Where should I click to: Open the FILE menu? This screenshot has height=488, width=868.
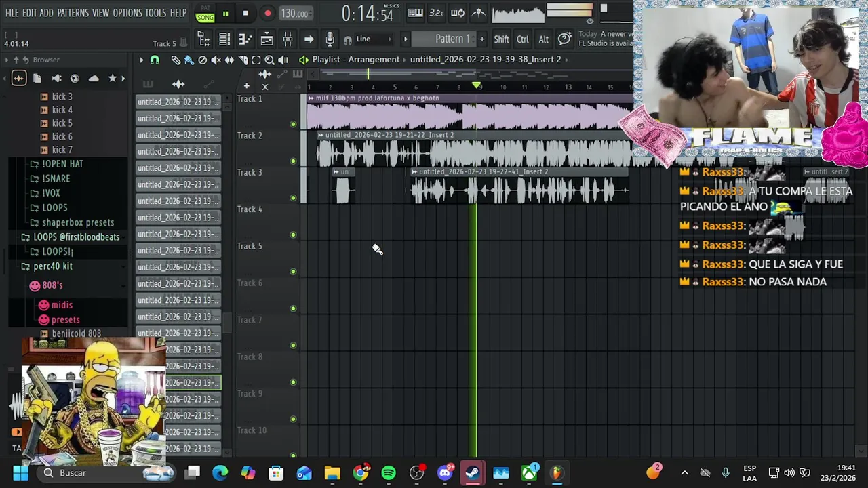pos(12,13)
